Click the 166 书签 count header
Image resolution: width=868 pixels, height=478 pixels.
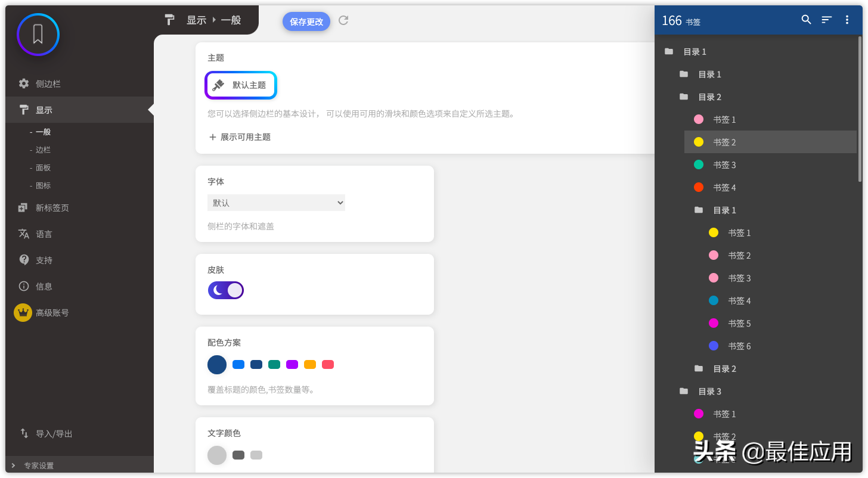click(681, 21)
